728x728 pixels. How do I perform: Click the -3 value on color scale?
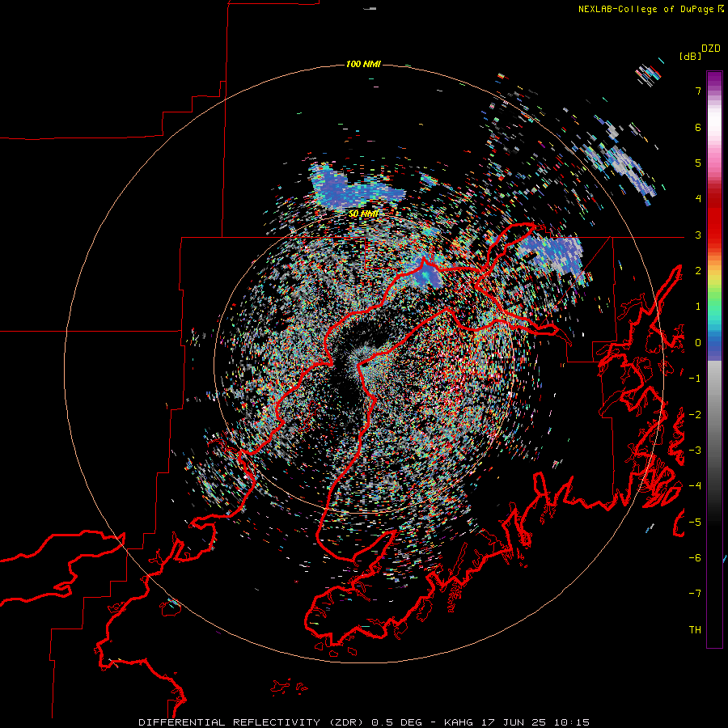(695, 451)
